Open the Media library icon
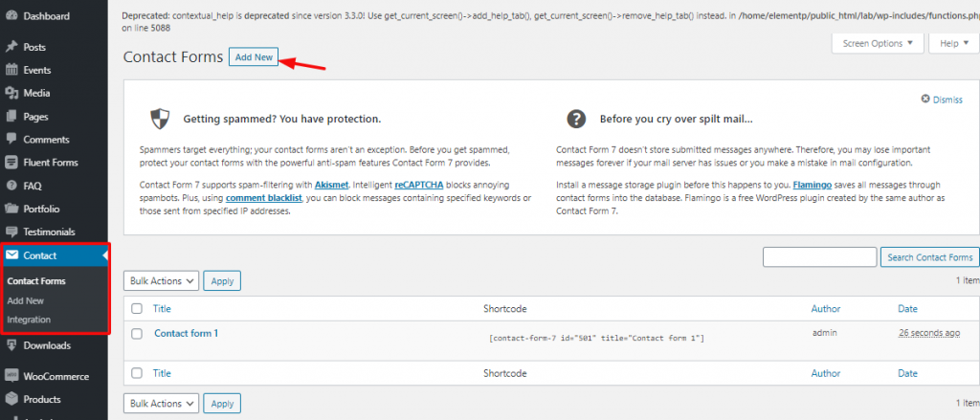Screen dimensions: 980x420 coord(11,93)
